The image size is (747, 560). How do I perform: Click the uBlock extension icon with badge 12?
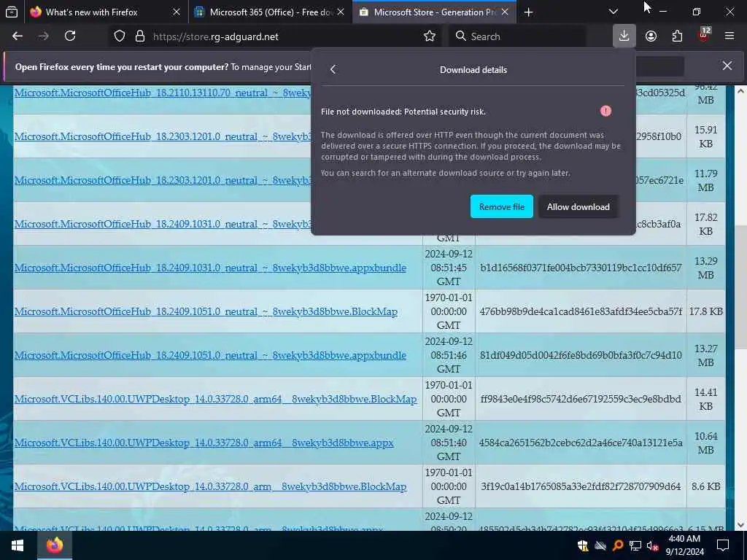click(704, 35)
